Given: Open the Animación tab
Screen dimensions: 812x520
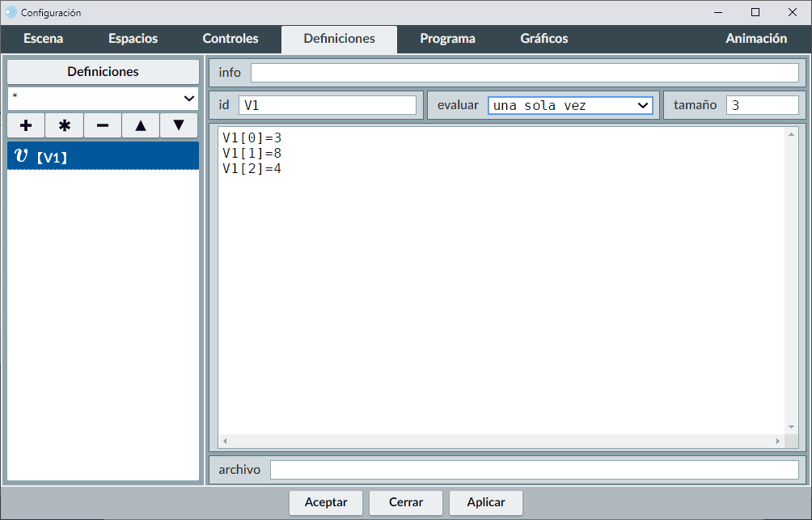Looking at the screenshot, I should click(755, 39).
